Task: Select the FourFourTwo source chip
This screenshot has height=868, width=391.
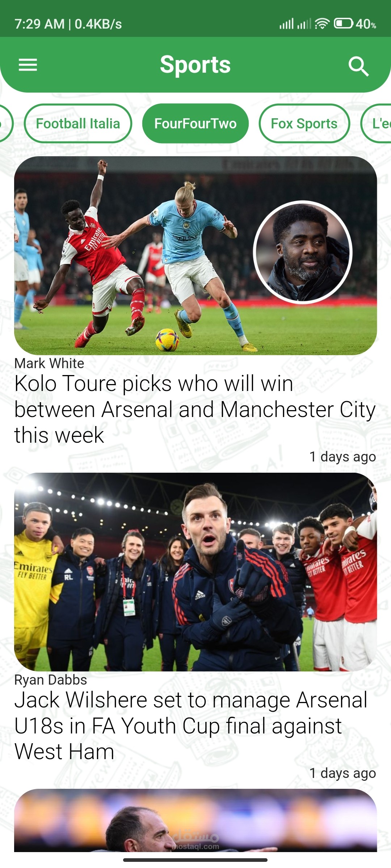Action: pyautogui.click(x=195, y=124)
